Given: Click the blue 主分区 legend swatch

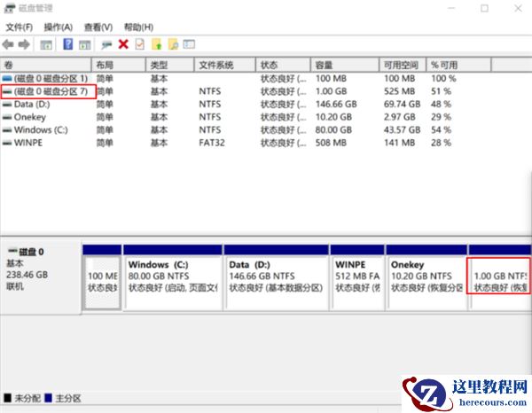Looking at the screenshot, I should (x=48, y=398).
